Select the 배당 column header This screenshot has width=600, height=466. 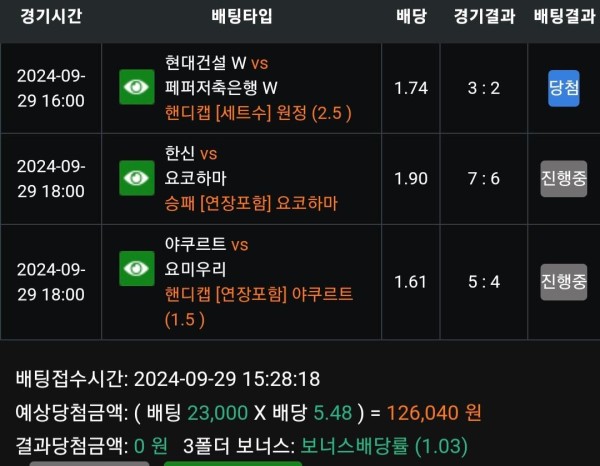click(x=411, y=16)
